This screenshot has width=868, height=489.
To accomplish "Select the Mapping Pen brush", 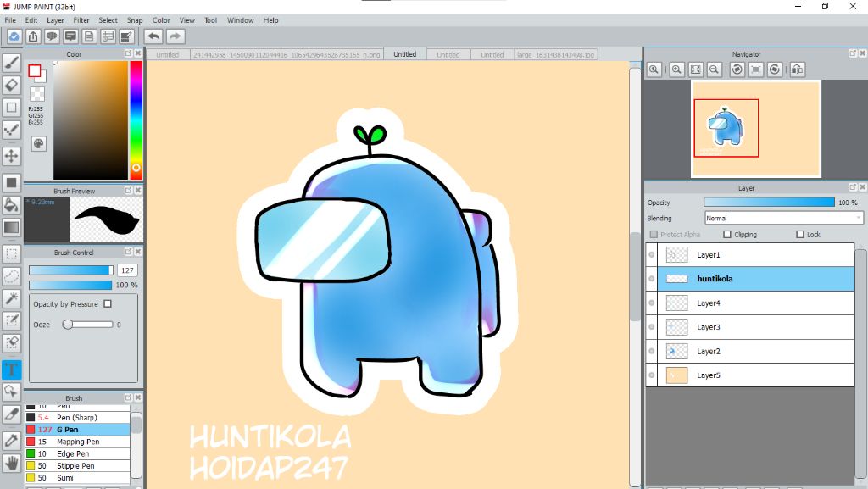I will [77, 442].
